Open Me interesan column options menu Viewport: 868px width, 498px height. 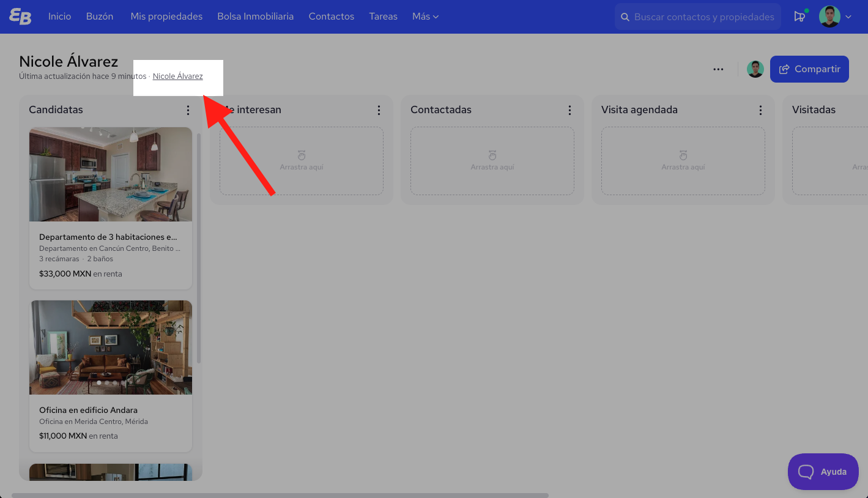click(x=379, y=110)
